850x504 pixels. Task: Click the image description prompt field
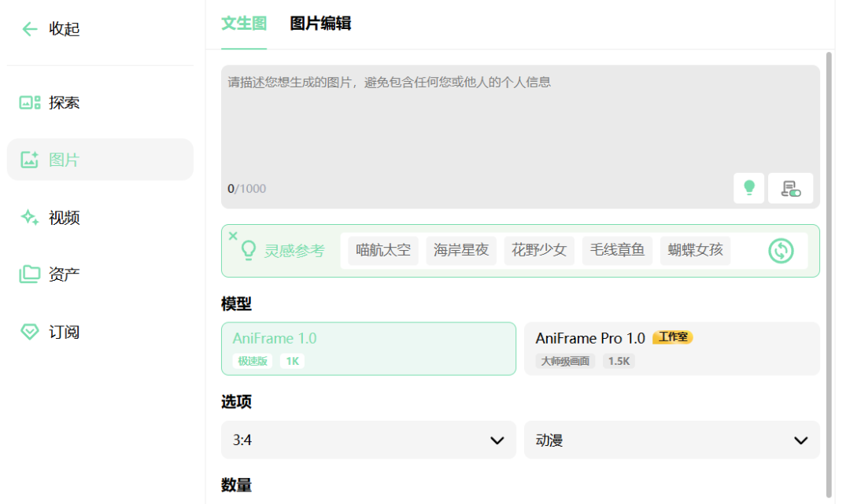click(x=520, y=137)
